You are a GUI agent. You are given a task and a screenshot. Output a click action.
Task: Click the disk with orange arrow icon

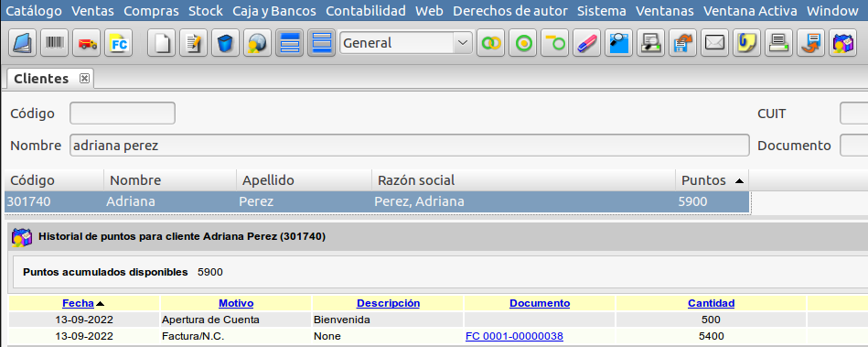812,43
